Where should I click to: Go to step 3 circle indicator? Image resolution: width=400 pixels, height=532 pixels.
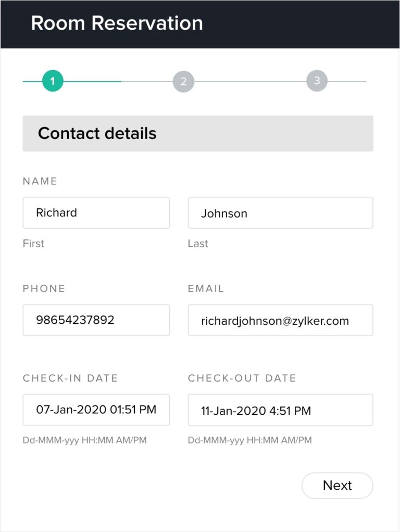[x=317, y=81]
